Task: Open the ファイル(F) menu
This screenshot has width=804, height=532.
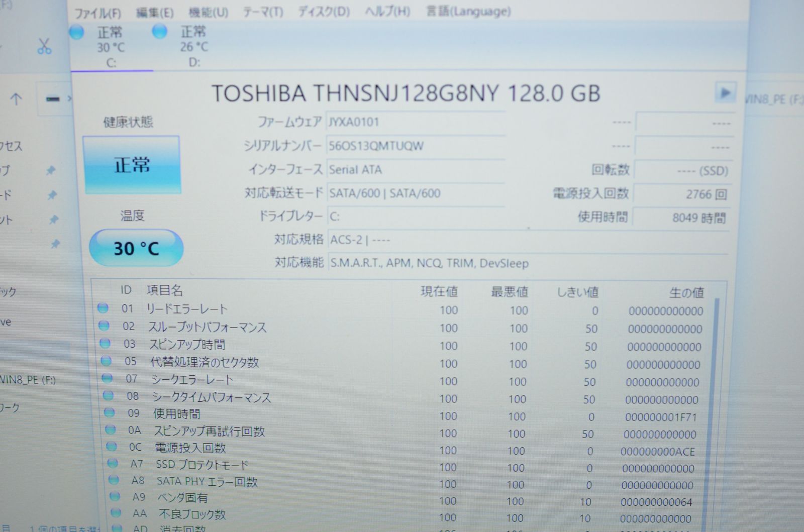Action: click(98, 13)
